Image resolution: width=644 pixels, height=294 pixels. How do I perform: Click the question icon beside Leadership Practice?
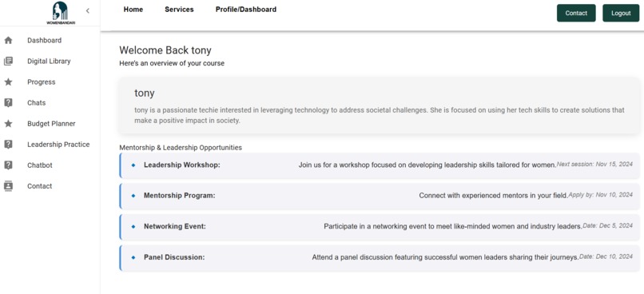point(8,145)
